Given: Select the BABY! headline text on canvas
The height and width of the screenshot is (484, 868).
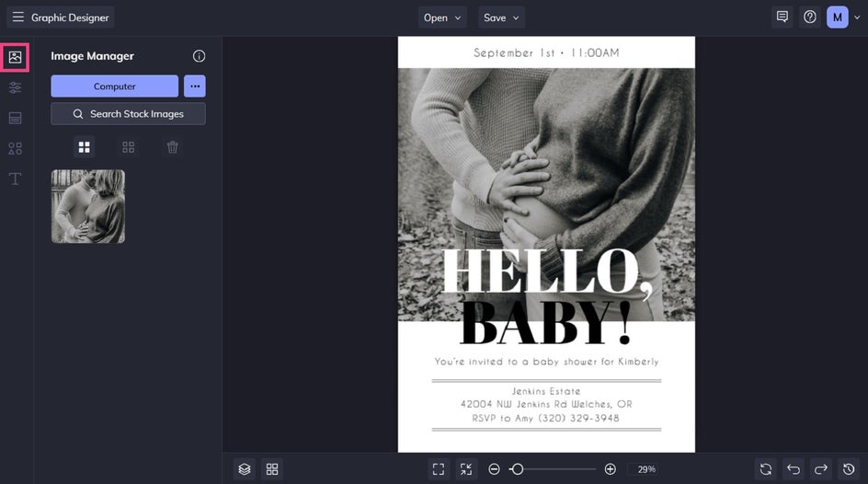Looking at the screenshot, I should pos(545,323).
